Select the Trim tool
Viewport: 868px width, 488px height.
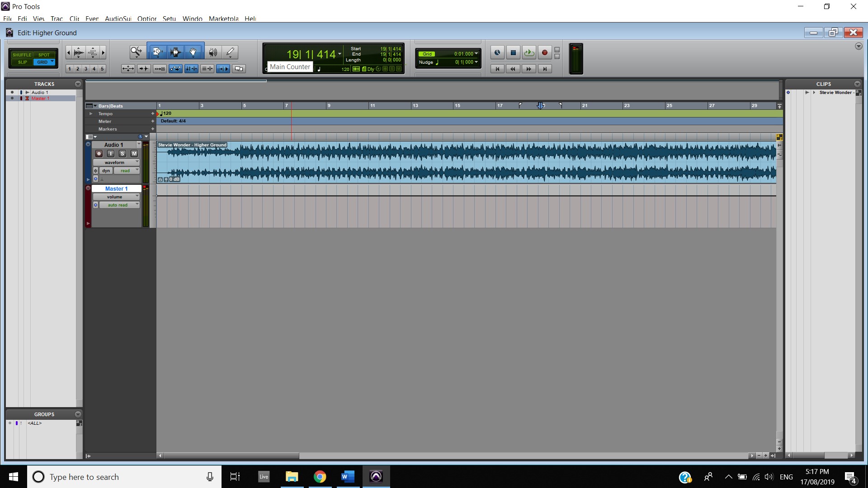(x=157, y=52)
